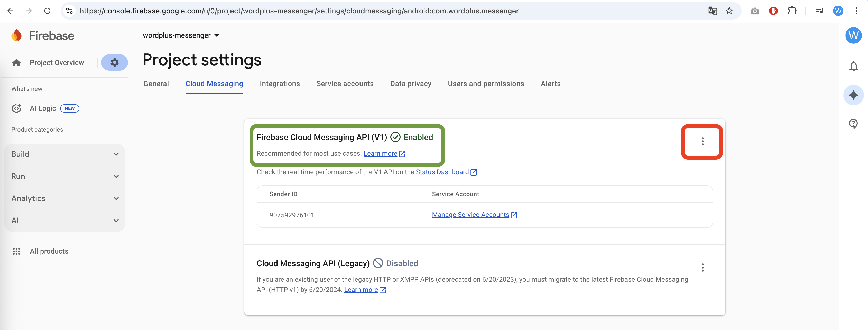Click the What's new label
Screen dimensions: 868x330
tap(27, 89)
